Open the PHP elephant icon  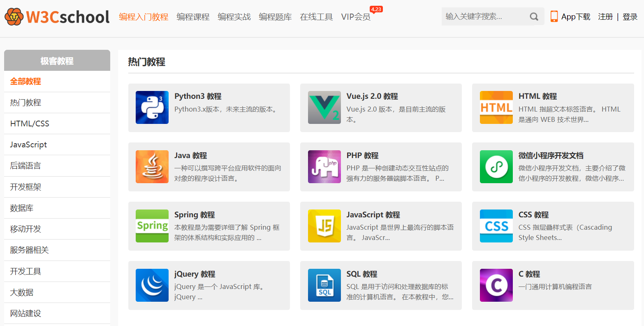(324, 167)
